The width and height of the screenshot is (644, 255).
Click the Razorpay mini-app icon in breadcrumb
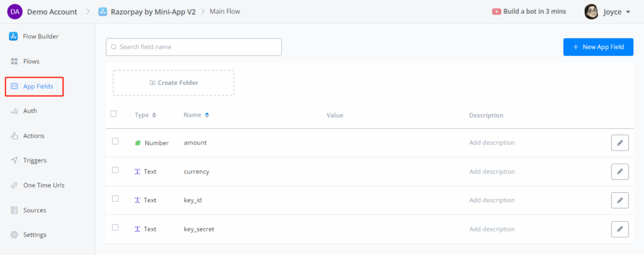(102, 11)
